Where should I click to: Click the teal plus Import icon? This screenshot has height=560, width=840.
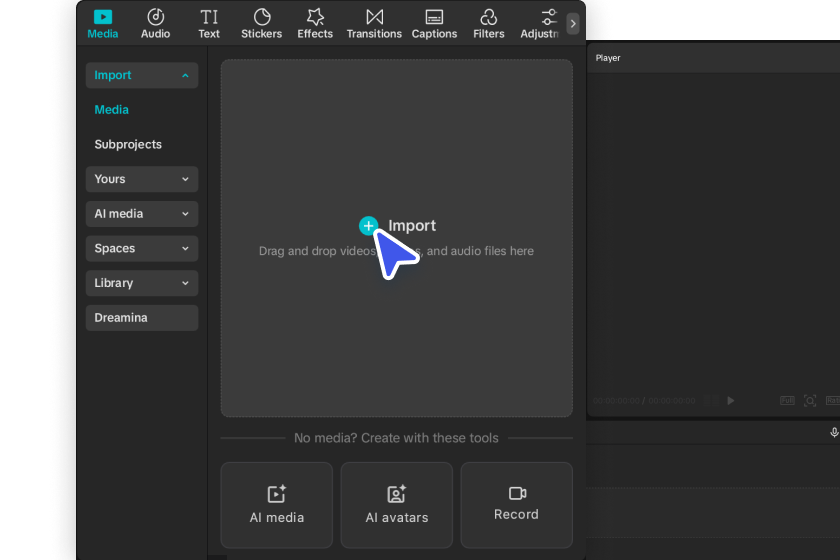pyautogui.click(x=368, y=226)
